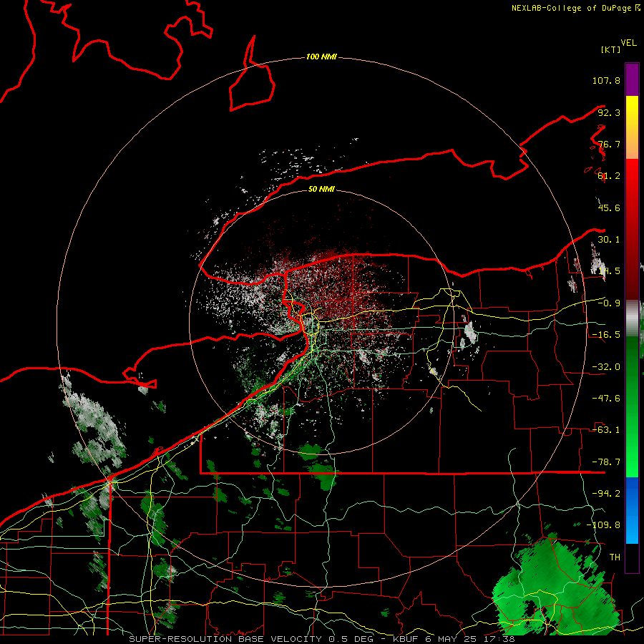Select the -47.6 legend value
The width and height of the screenshot is (644, 644).
606,399
